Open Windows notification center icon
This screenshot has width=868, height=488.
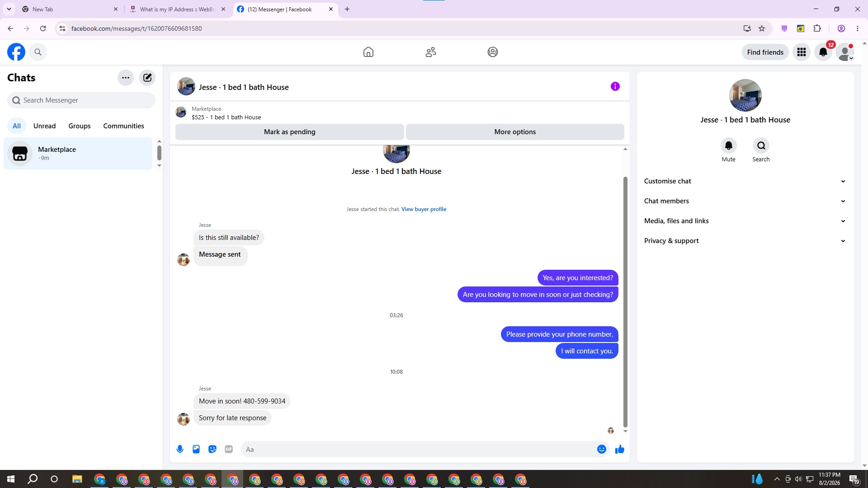pyautogui.click(x=854, y=479)
